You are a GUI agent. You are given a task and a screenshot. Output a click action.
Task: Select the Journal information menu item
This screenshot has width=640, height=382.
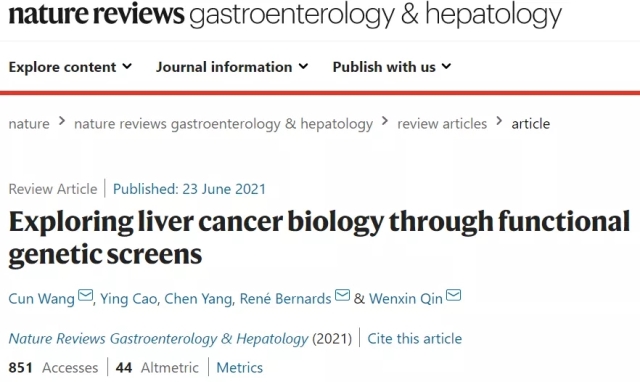(x=232, y=67)
